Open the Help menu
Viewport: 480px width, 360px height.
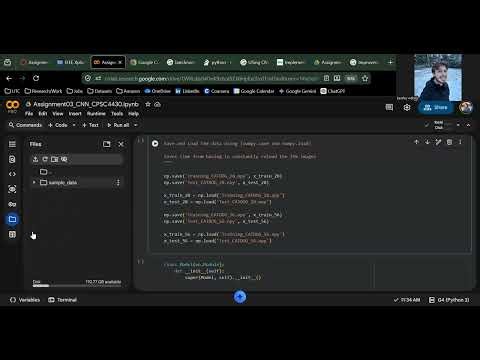(x=133, y=114)
